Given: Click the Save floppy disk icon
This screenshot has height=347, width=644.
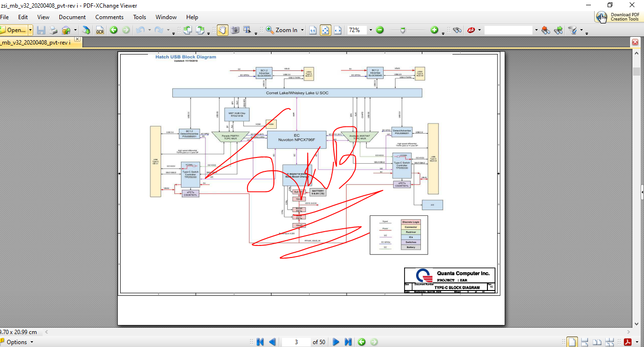Looking at the screenshot, I should click(41, 30).
